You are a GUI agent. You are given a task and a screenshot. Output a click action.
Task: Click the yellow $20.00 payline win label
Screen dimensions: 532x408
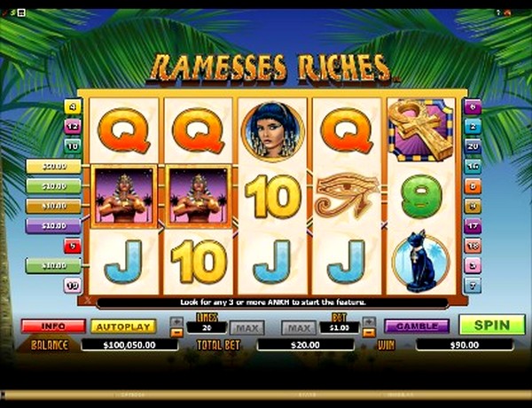(x=53, y=167)
